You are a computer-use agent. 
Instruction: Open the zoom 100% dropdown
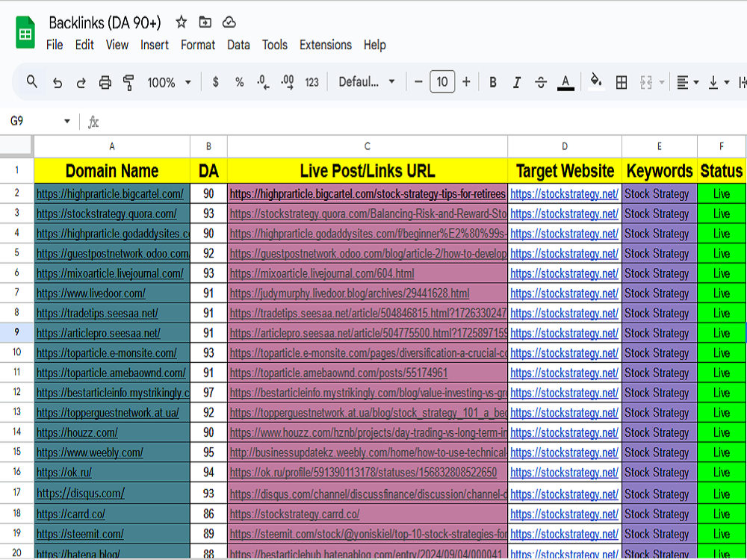169,82
